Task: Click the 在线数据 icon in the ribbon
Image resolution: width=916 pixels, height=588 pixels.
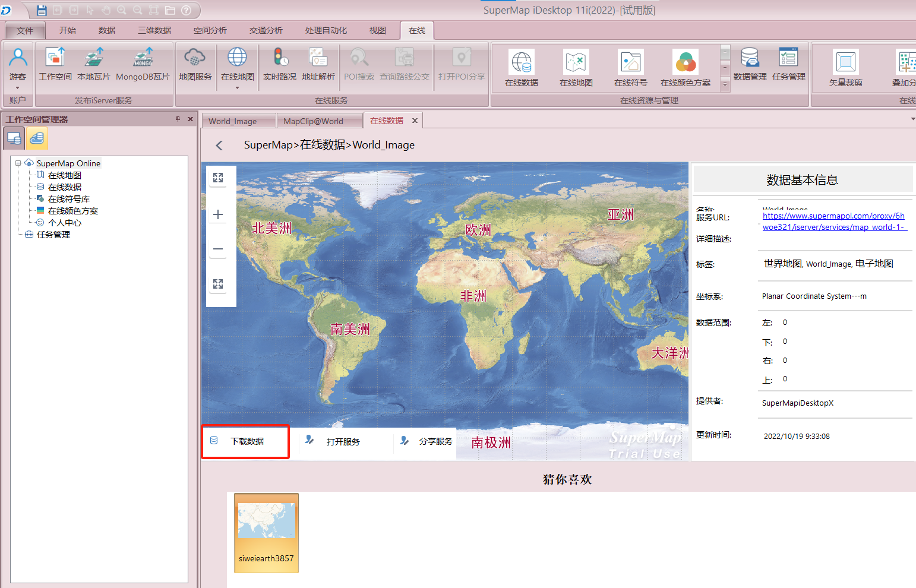Action: click(x=522, y=68)
